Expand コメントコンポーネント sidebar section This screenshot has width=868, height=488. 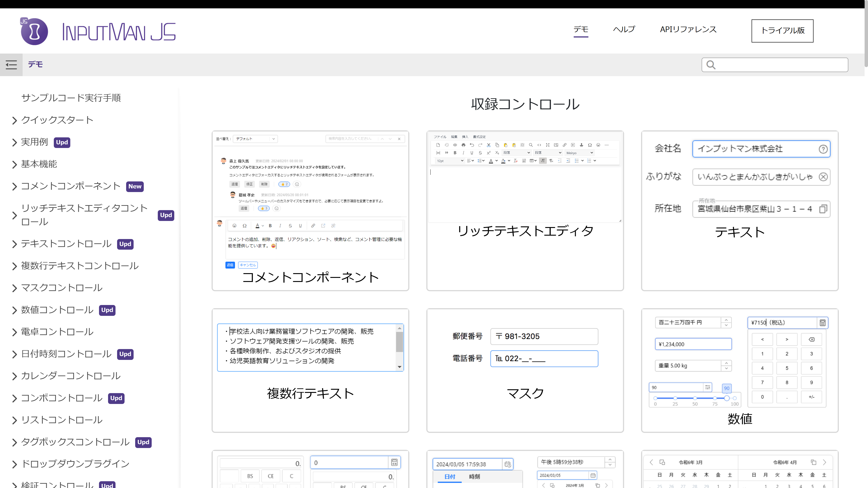(14, 186)
